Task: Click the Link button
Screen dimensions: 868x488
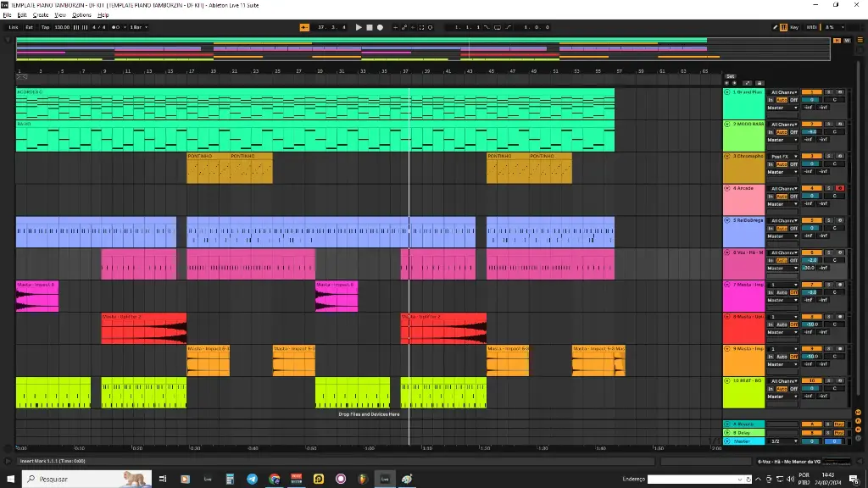Action: click(14, 27)
